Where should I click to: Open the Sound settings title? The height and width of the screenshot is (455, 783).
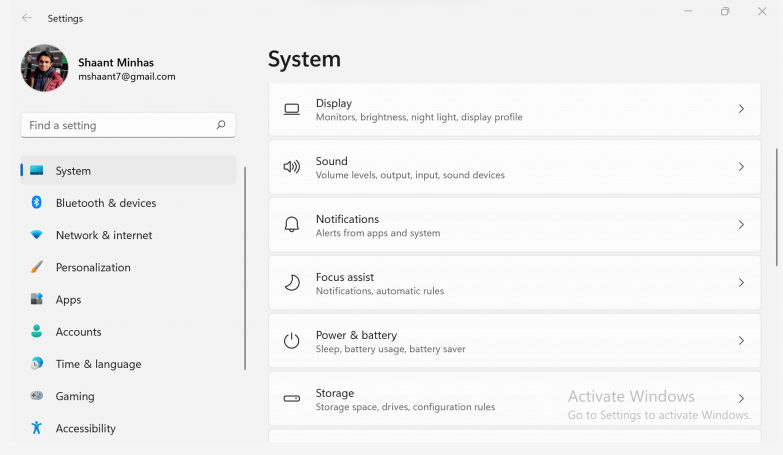coord(332,161)
